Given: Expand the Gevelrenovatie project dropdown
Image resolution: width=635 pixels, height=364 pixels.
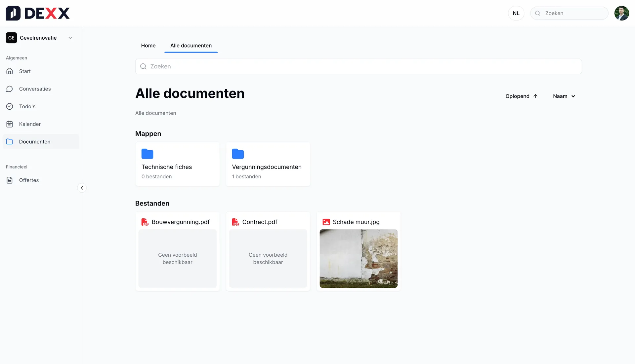Looking at the screenshot, I should pos(70,38).
